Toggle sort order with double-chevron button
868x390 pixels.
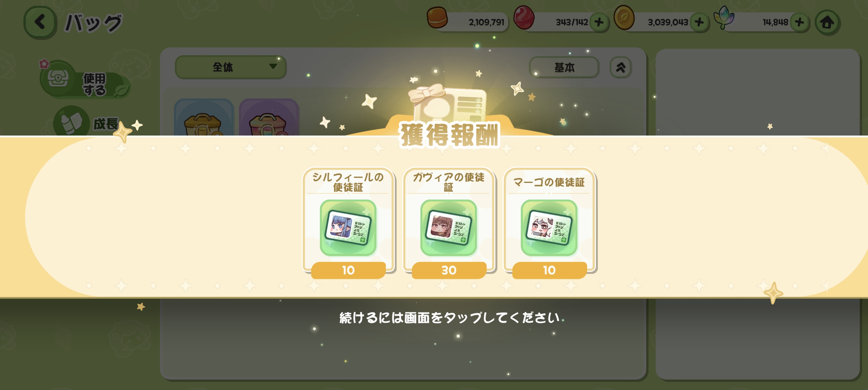pyautogui.click(x=620, y=67)
